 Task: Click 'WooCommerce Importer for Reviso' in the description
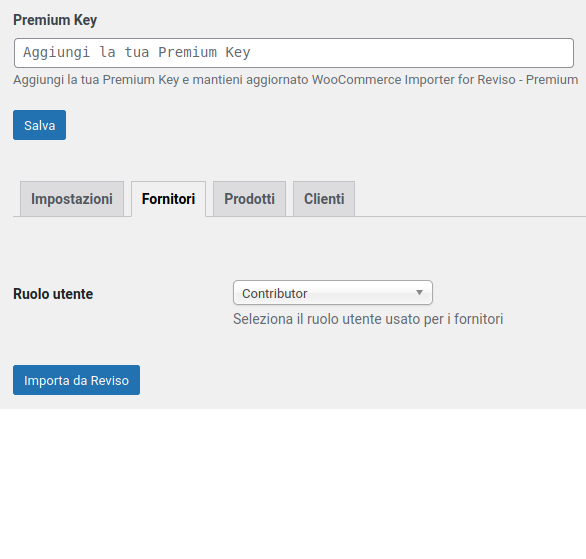413,80
